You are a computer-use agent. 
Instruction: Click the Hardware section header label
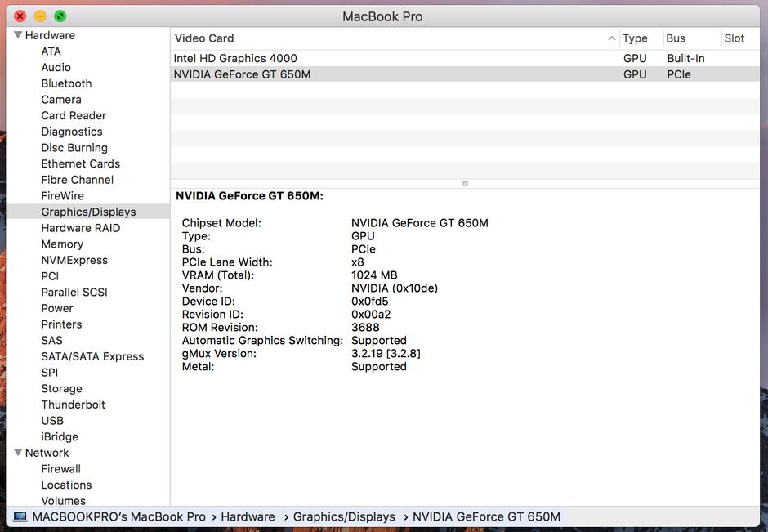50,35
